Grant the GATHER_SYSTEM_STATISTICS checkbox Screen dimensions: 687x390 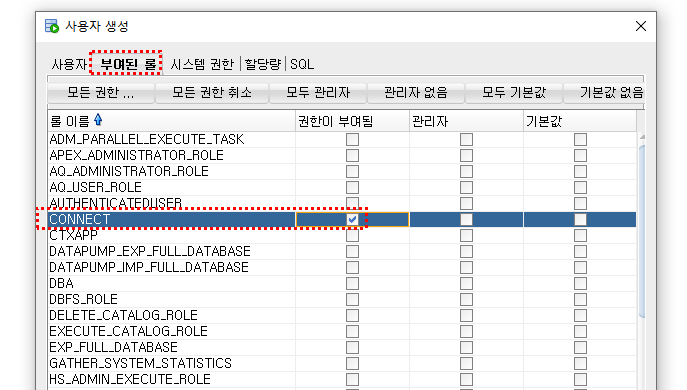click(x=352, y=363)
